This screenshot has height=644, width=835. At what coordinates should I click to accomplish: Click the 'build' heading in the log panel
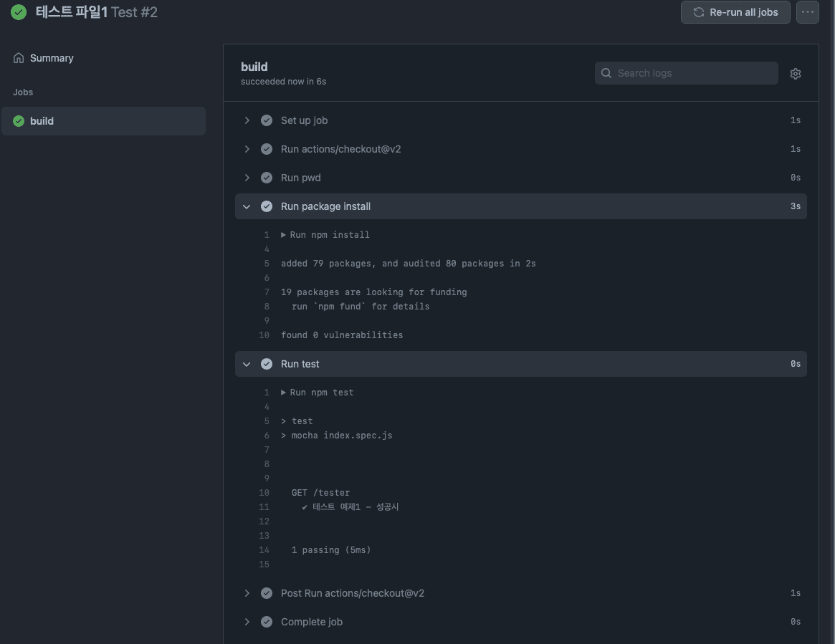click(x=254, y=67)
